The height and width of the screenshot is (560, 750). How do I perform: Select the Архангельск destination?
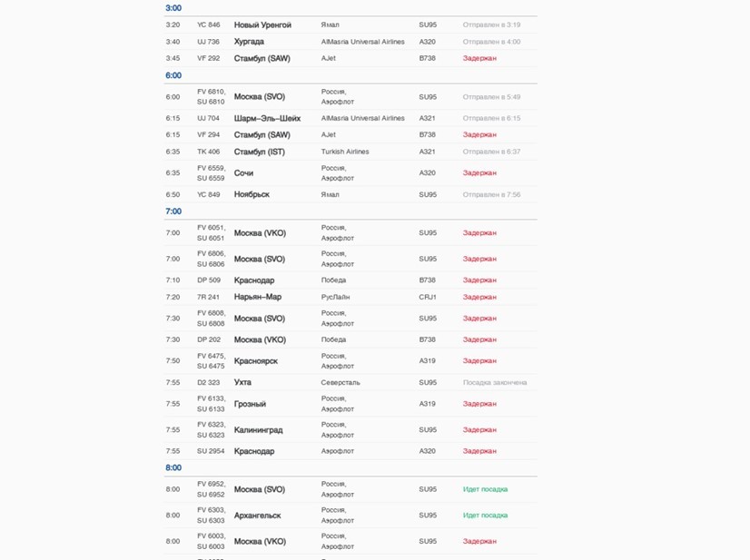(x=257, y=516)
